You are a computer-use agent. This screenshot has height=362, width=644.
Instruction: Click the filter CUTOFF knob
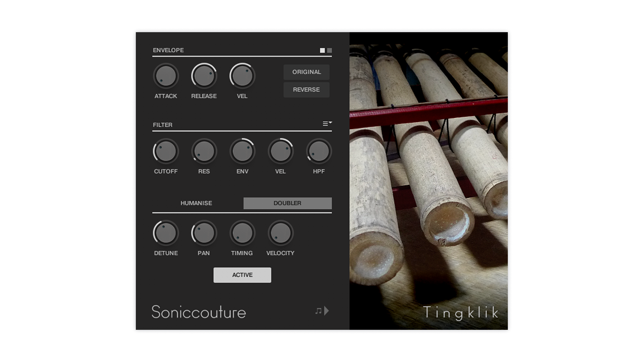166,151
